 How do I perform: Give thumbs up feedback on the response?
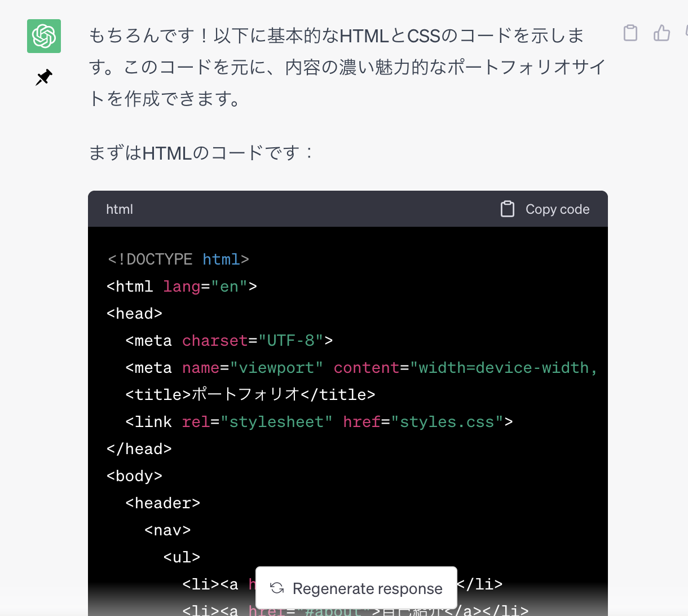(x=661, y=33)
